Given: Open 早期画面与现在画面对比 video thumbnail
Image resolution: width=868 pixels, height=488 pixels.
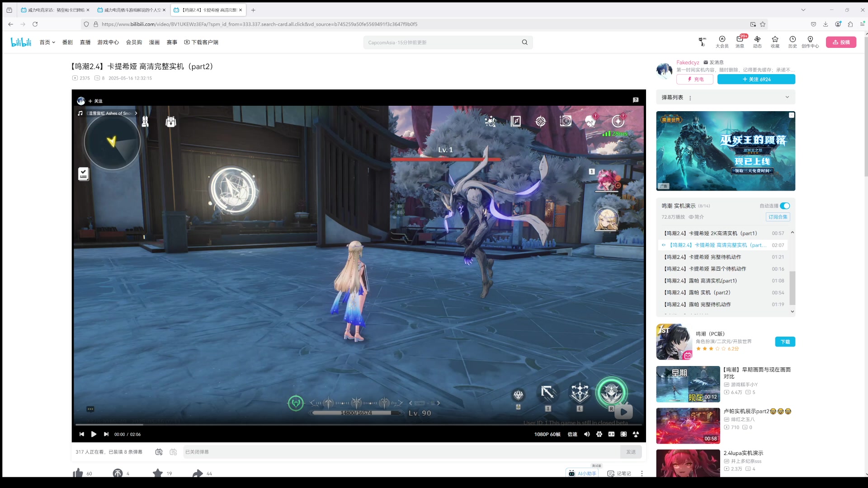Looking at the screenshot, I should coord(688,384).
